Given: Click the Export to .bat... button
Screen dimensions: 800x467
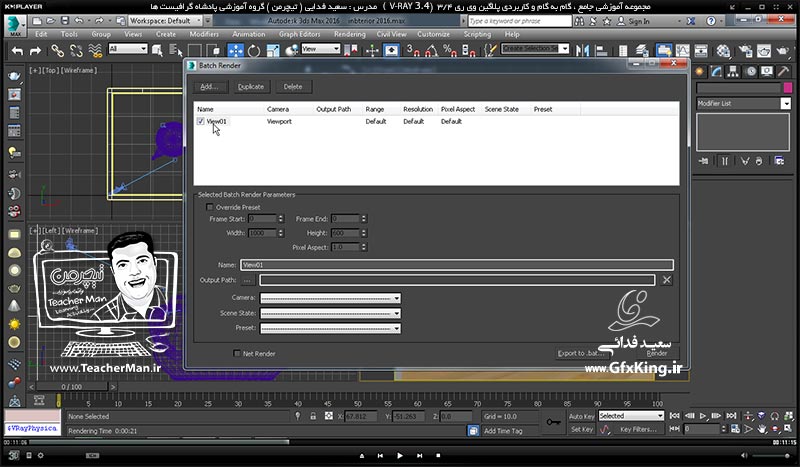Looking at the screenshot, I should point(581,353).
